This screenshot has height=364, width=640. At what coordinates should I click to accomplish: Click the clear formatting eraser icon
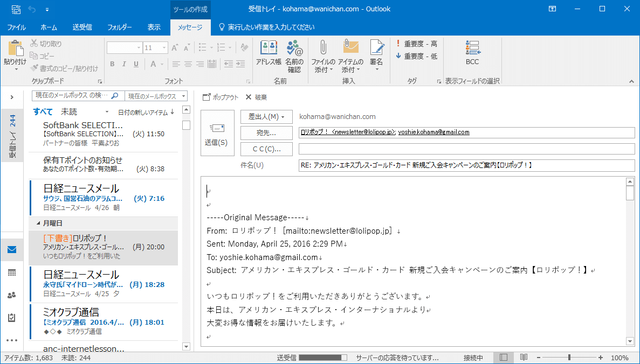244,48
